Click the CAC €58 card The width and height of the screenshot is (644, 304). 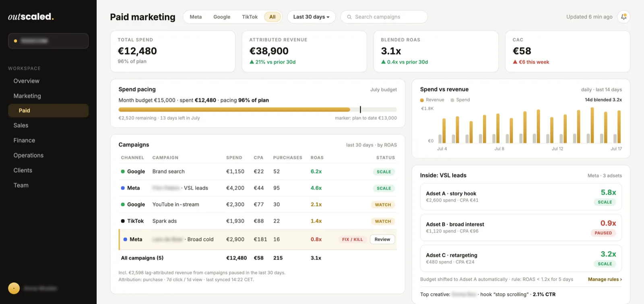(x=568, y=52)
